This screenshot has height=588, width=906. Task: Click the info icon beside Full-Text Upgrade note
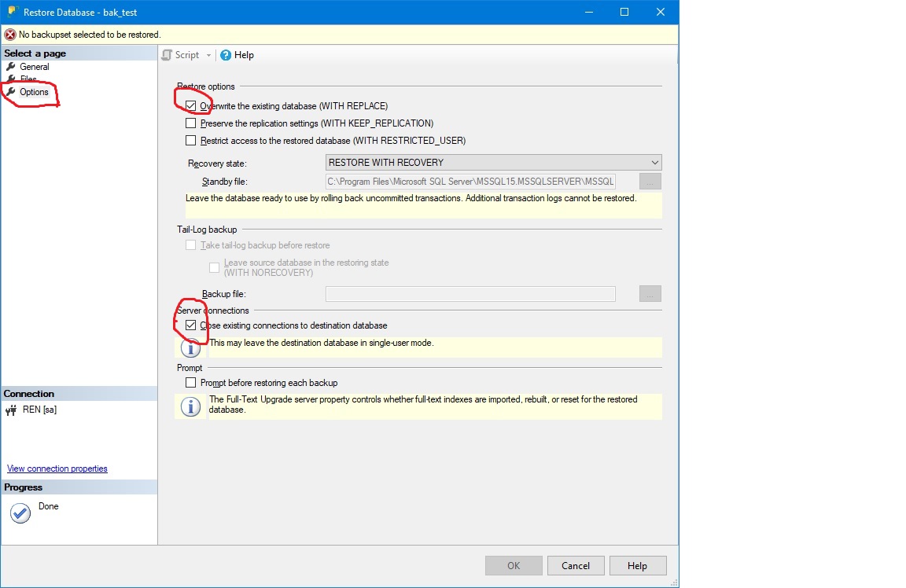pos(190,406)
